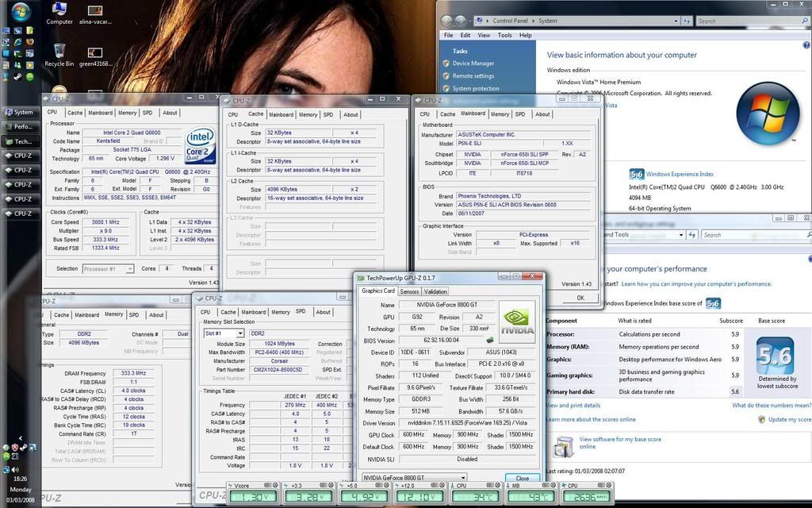The image size is (812, 508).
Task: Open the File menu in System window
Action: coord(449,35)
